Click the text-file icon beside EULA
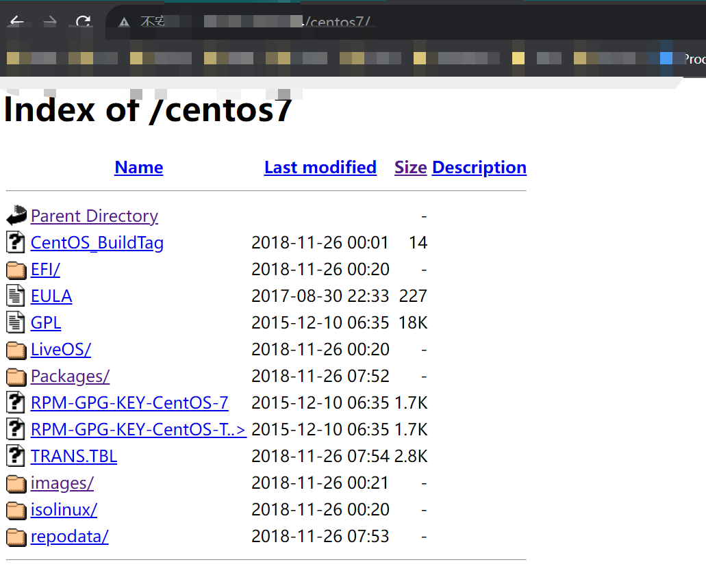The height and width of the screenshot is (588, 706). 16,295
